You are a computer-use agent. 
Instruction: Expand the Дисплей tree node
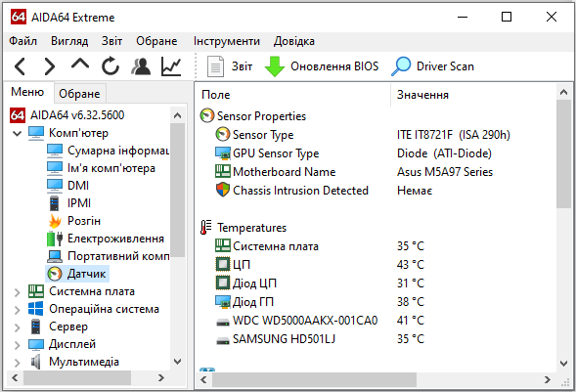(17, 345)
